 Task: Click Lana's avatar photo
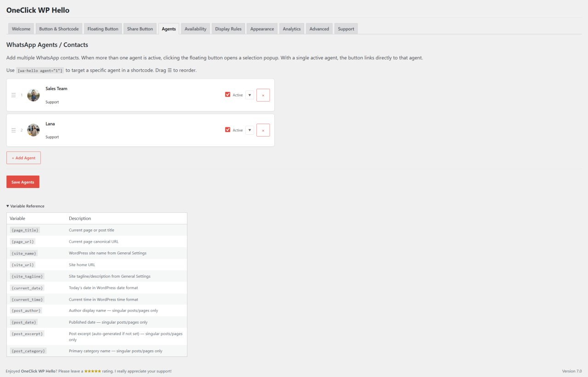pyautogui.click(x=34, y=130)
